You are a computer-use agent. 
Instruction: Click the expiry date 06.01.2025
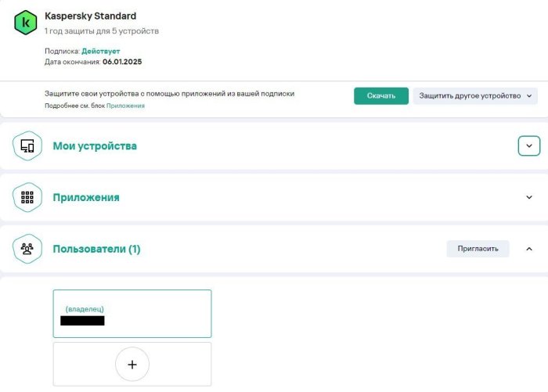[122, 62]
